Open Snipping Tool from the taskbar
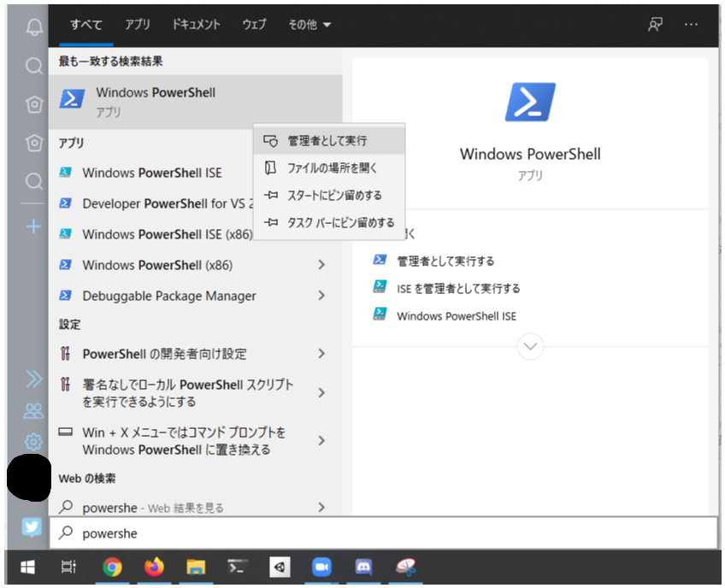This screenshot has width=725, height=588. click(x=405, y=567)
